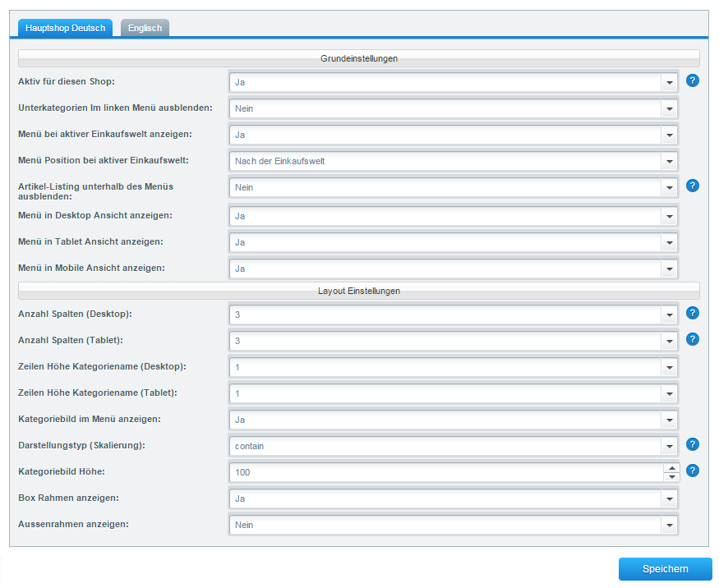Collapse the Grundeinstellungen section header
The width and height of the screenshot is (719, 588).
tap(359, 58)
